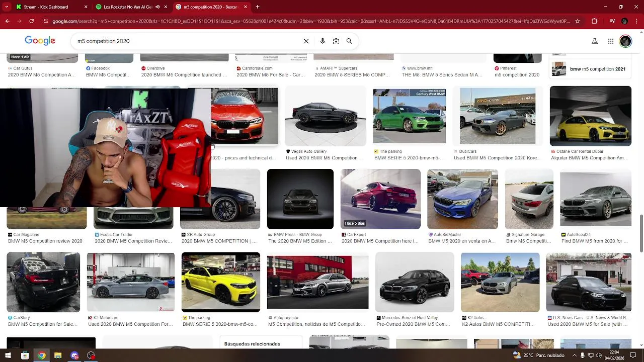Open a new tab with the plus button
Viewport: 644px width, 362px height.
tap(258, 7)
